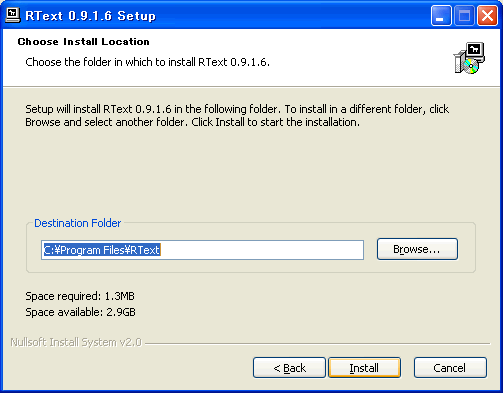Click the destination folder path field
The width and height of the screenshot is (503, 393).
pos(202,250)
